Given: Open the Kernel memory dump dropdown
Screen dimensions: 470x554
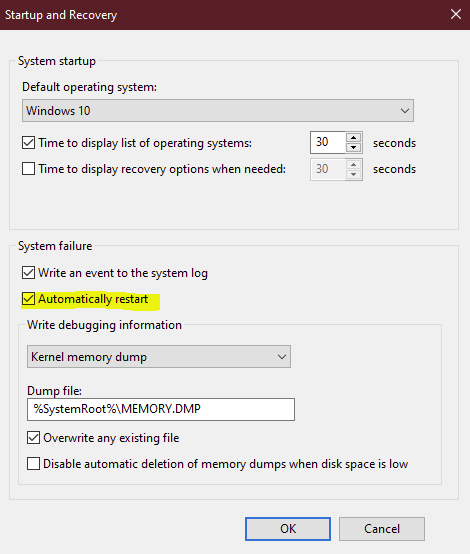Looking at the screenshot, I should tap(159, 357).
